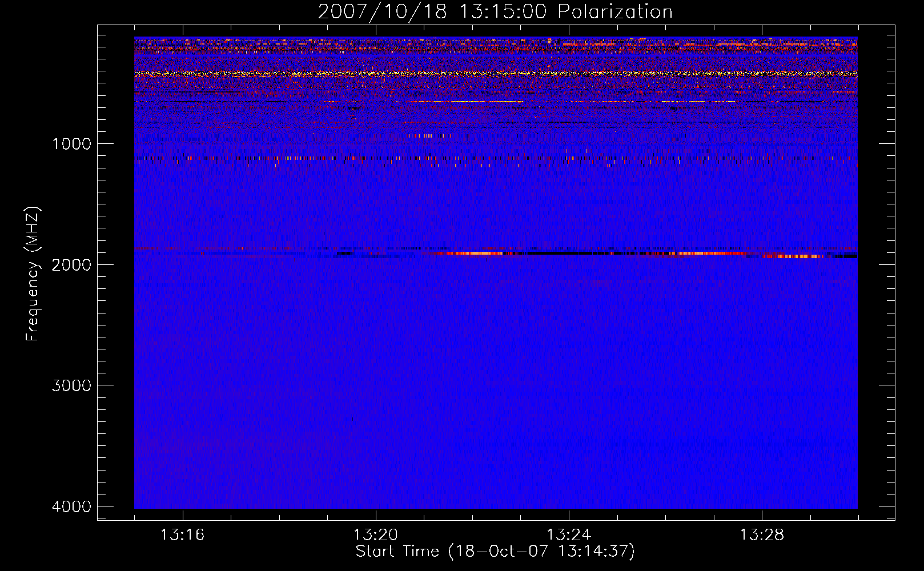
Task: Click the 1000 frequency tick label
Action: [x=71, y=144]
